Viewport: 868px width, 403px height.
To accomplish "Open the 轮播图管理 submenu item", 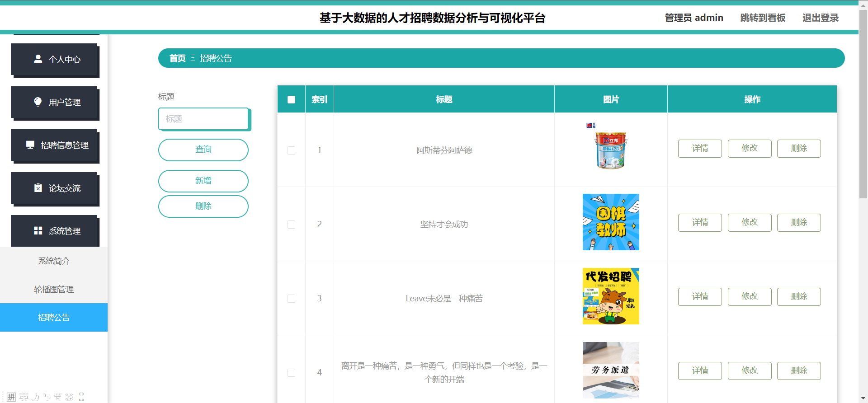I will pyautogui.click(x=54, y=289).
